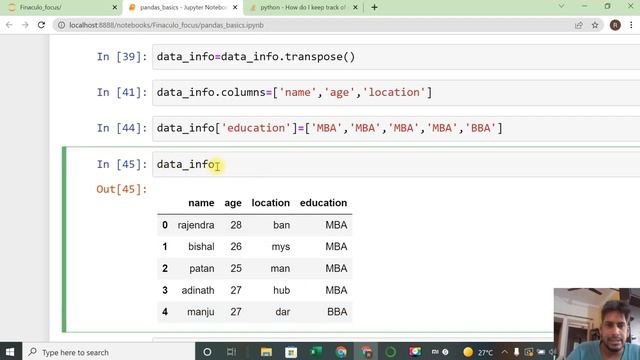The image size is (640, 360).
Task: Close the python - How do I tab
Action: (355, 7)
